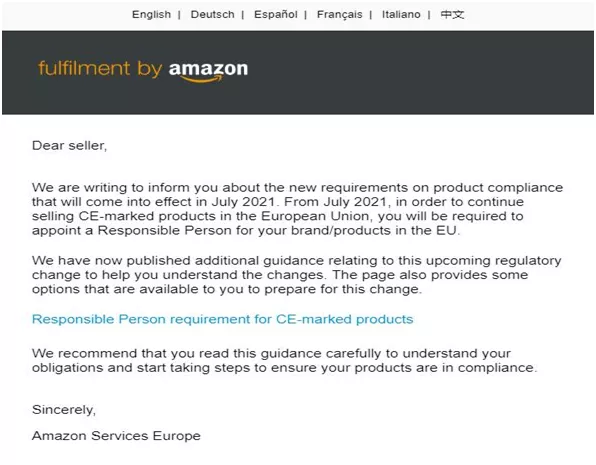
Task: Click the 'Dear seller,' greeting
Action: pyautogui.click(x=70, y=145)
